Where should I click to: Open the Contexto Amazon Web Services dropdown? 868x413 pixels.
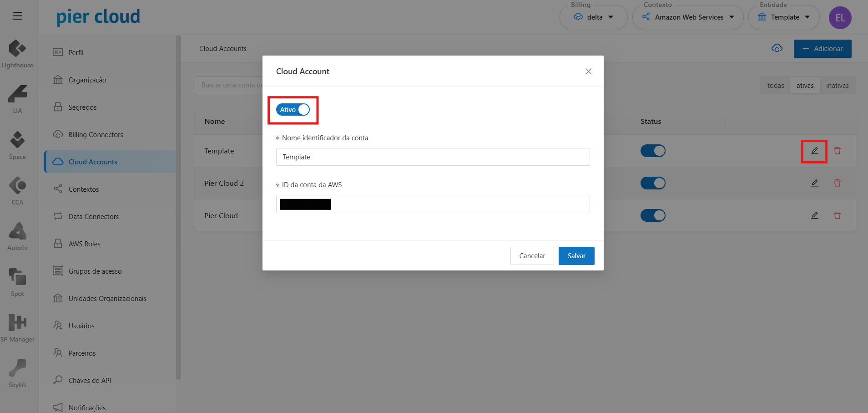coord(688,17)
